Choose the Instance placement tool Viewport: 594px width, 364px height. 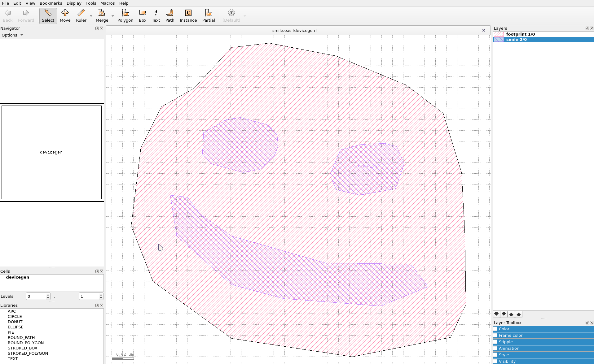tap(188, 15)
